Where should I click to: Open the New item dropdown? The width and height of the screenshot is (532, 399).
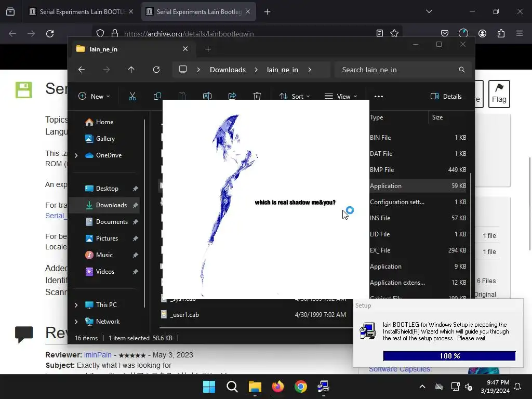point(94,96)
